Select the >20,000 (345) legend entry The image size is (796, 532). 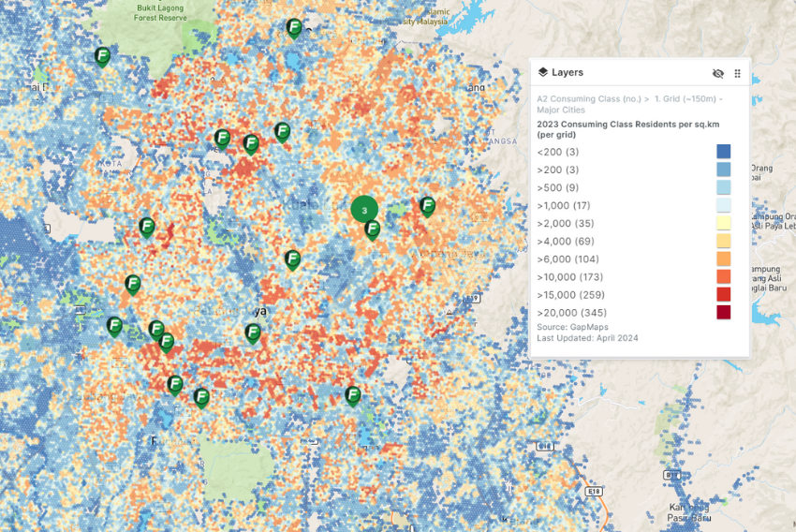pos(572,313)
